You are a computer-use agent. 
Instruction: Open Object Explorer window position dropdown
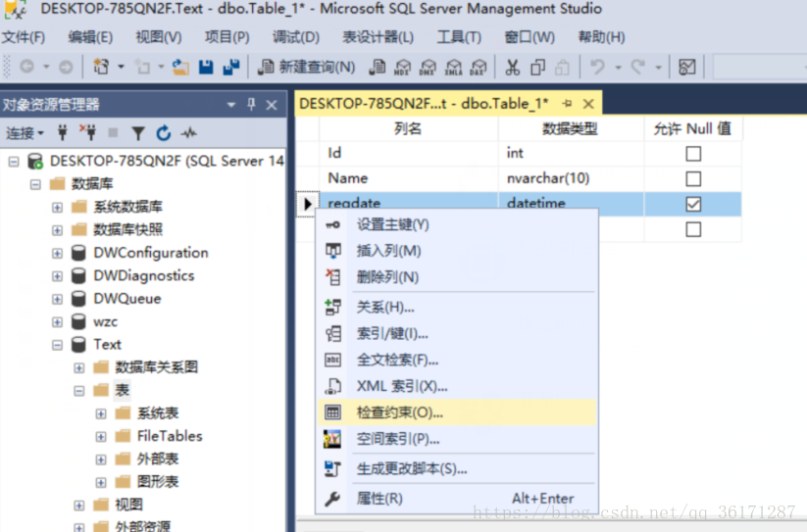point(231,105)
